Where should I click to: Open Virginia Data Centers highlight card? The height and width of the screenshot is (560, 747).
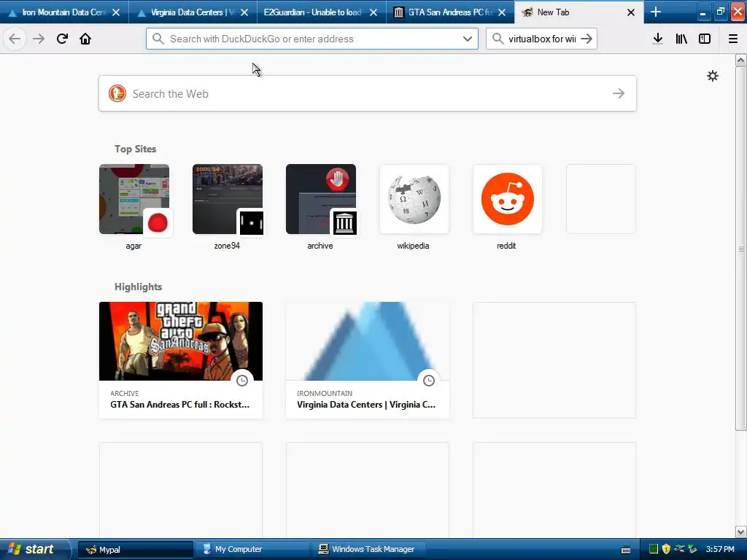coord(368,360)
